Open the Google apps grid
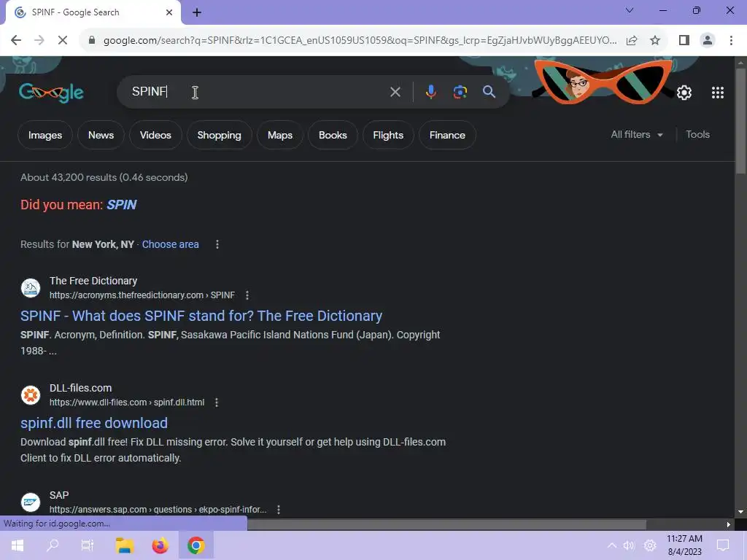The image size is (747, 560). (x=718, y=93)
